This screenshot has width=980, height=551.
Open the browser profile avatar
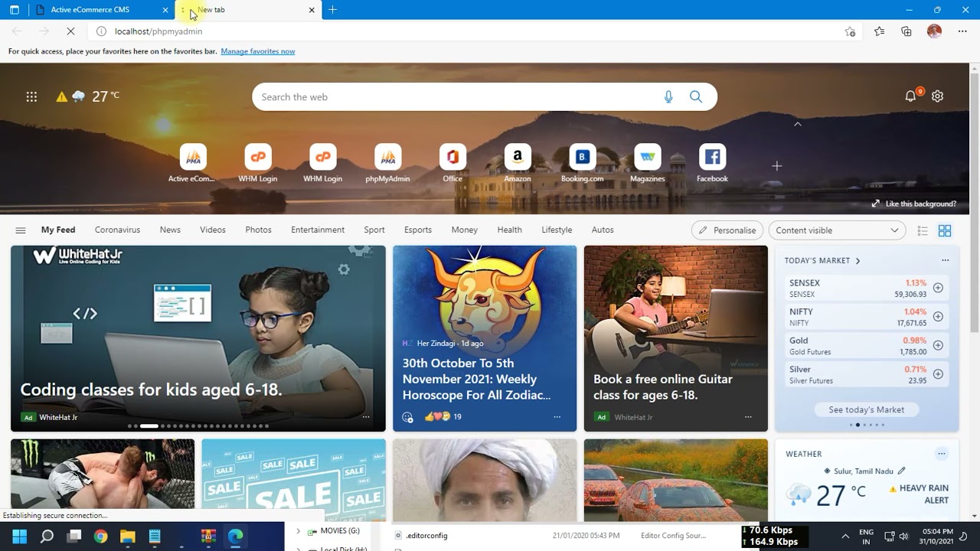(x=934, y=31)
